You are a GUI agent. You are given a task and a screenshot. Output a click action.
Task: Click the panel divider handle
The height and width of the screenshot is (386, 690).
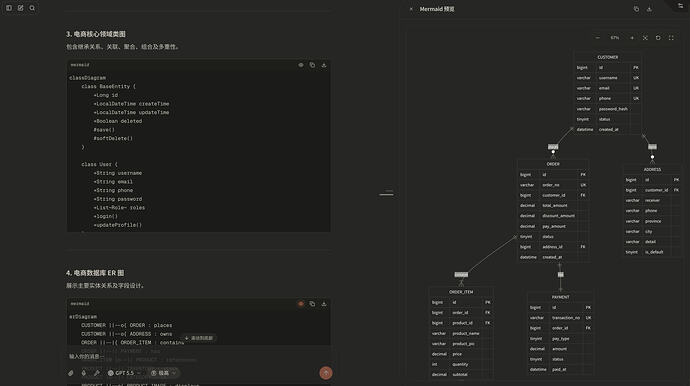coord(386,193)
